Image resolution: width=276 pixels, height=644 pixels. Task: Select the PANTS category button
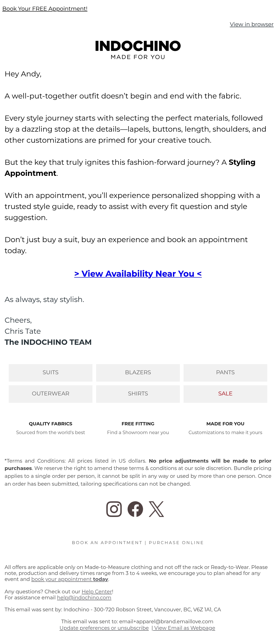[x=225, y=372]
